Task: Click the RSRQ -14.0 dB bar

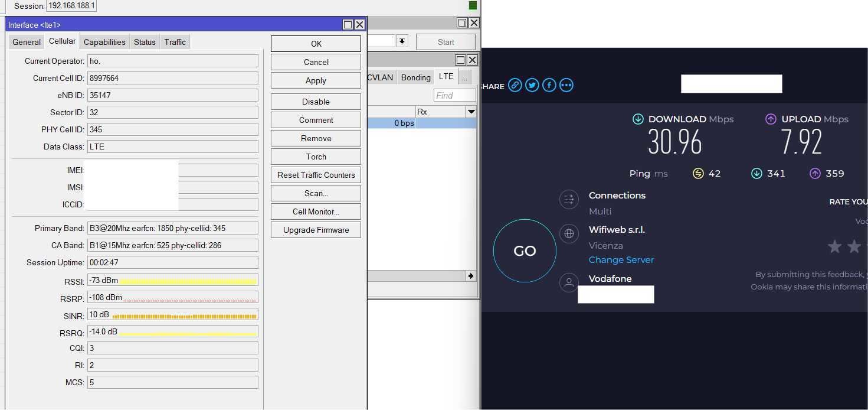Action: pos(173,332)
